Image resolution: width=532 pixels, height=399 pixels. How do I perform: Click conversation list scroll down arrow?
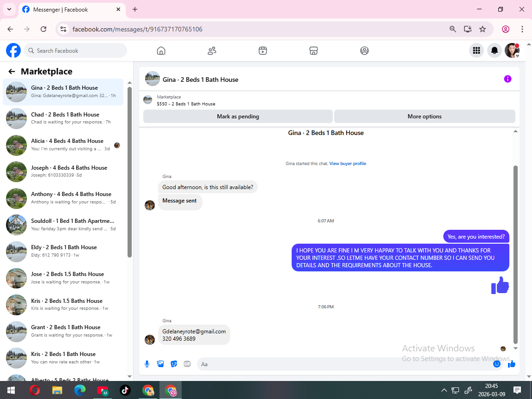[129, 376]
